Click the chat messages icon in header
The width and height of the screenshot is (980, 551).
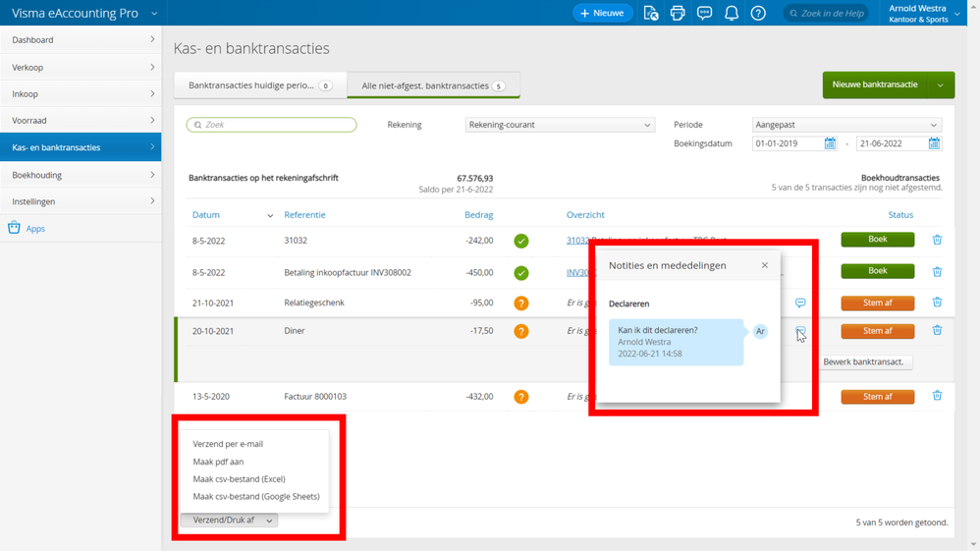coord(704,13)
